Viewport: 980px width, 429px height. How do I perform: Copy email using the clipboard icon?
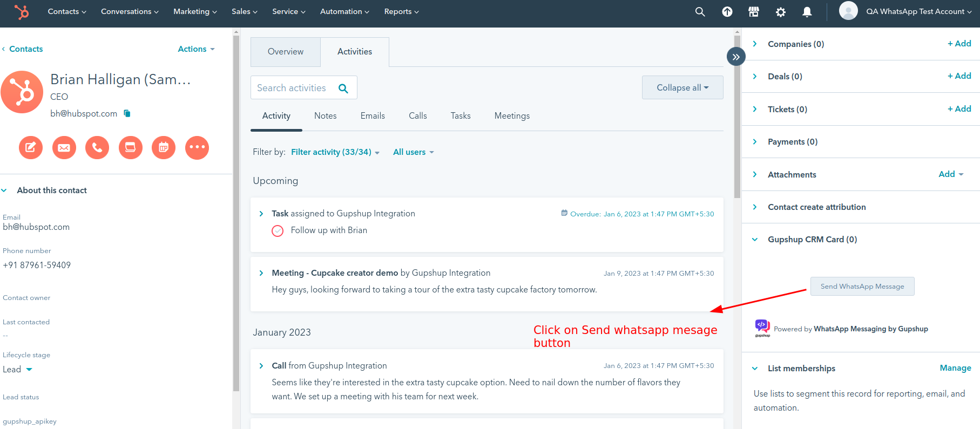127,113
